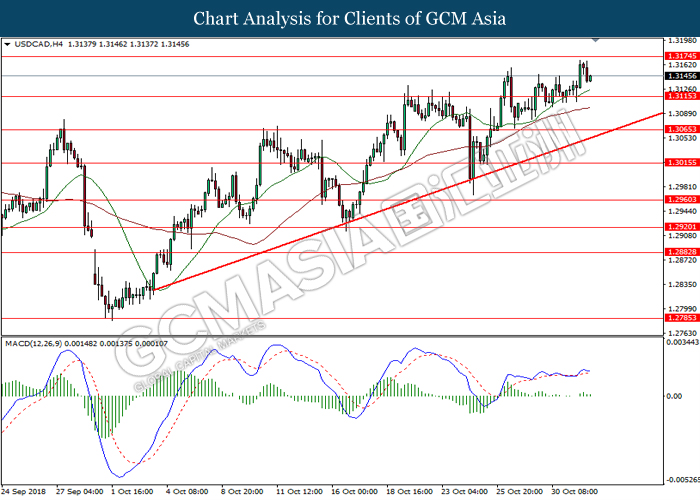Click the 1.28350 price axis value
This screenshot has width=700, height=500.
(x=682, y=284)
